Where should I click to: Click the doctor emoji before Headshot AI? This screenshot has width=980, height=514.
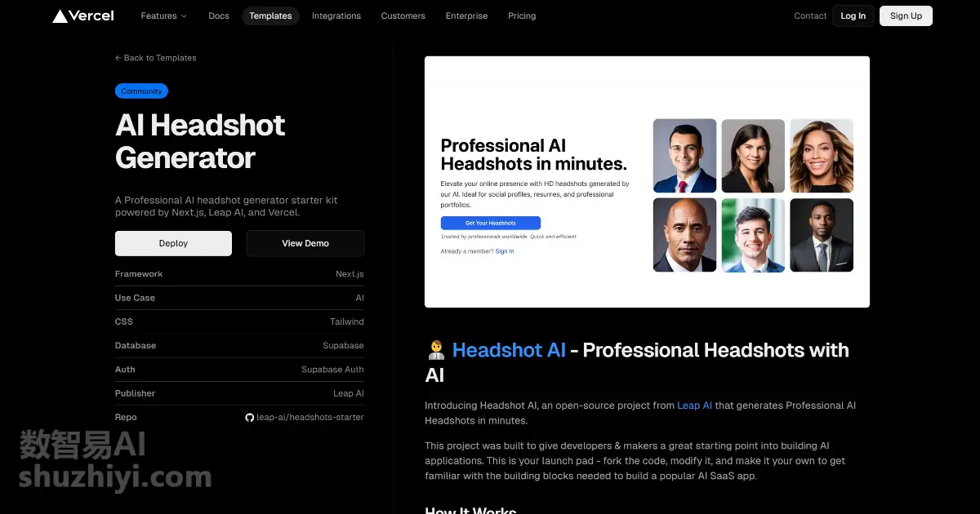click(x=435, y=351)
